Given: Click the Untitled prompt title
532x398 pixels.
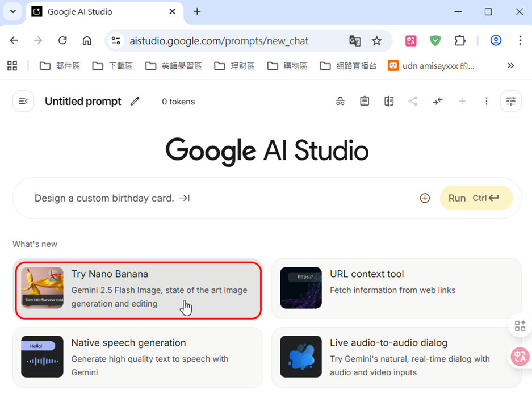Looking at the screenshot, I should tap(83, 102).
